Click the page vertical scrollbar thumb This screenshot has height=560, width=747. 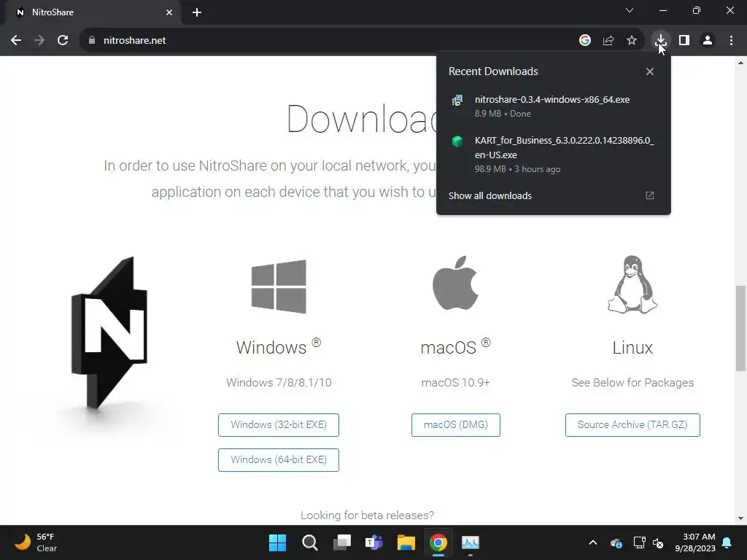[740, 328]
